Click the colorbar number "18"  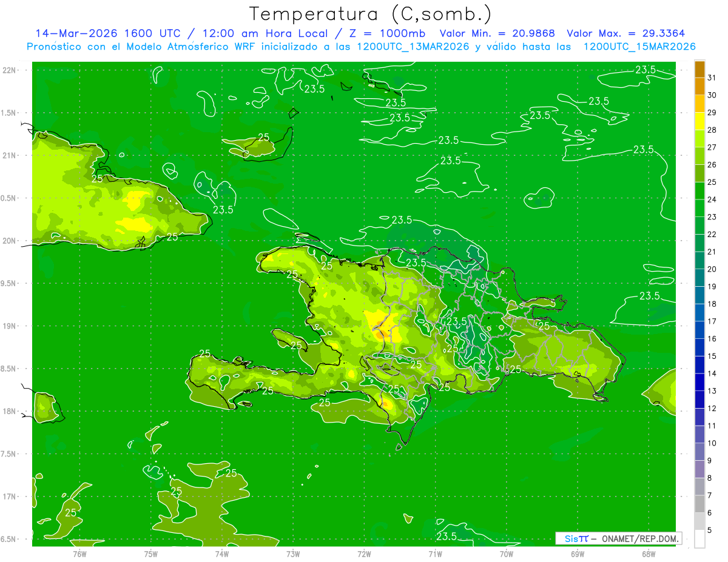[x=712, y=304]
